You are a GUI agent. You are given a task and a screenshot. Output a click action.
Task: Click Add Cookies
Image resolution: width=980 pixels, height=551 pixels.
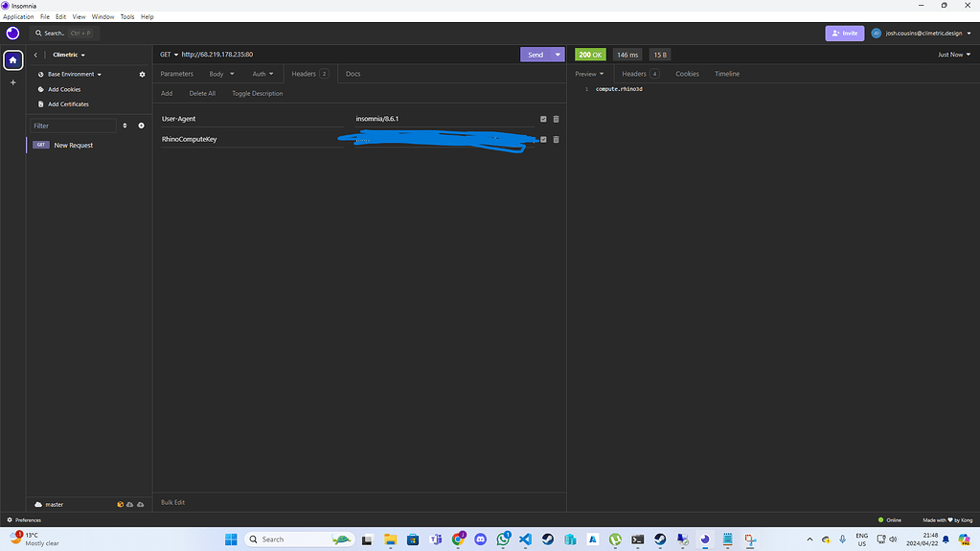pyautogui.click(x=64, y=89)
